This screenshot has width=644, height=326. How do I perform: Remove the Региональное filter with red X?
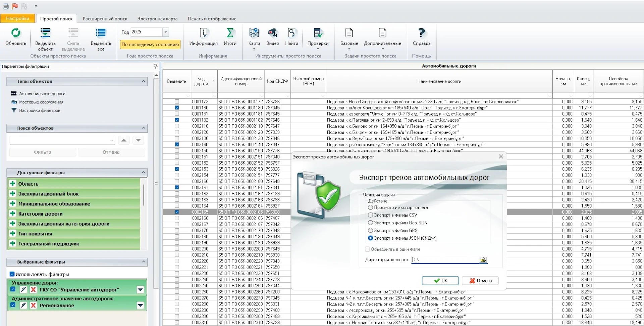tap(33, 305)
